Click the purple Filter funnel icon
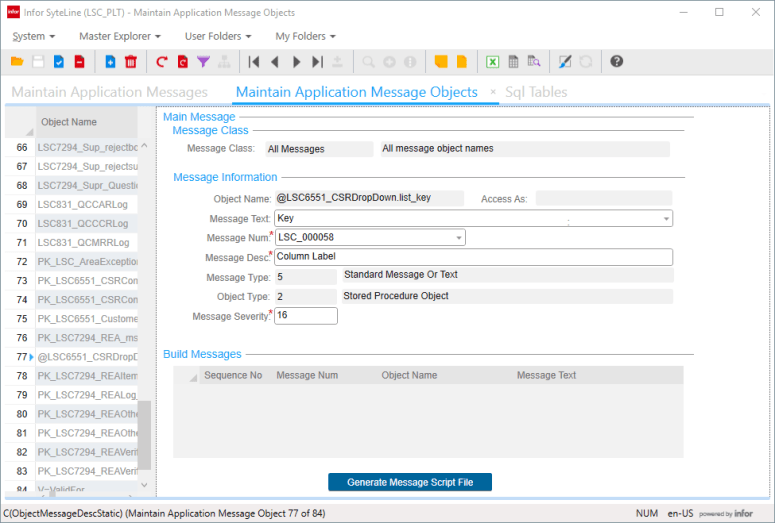This screenshot has width=775, height=523. point(203,62)
